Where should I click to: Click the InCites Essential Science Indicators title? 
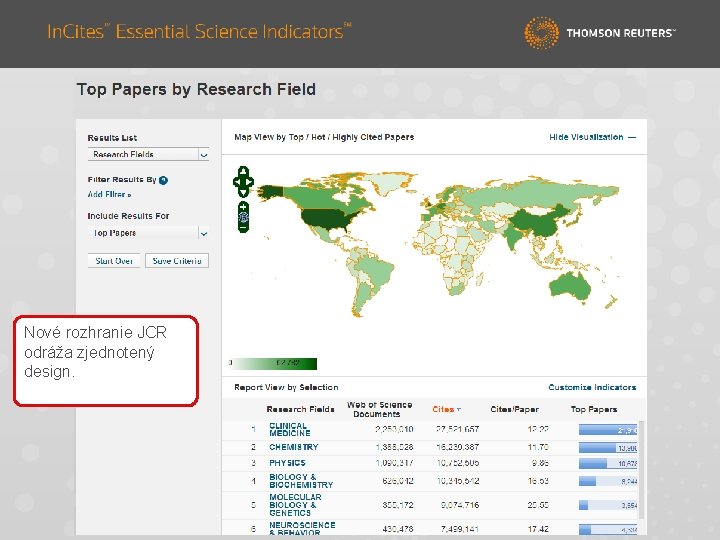(199, 32)
